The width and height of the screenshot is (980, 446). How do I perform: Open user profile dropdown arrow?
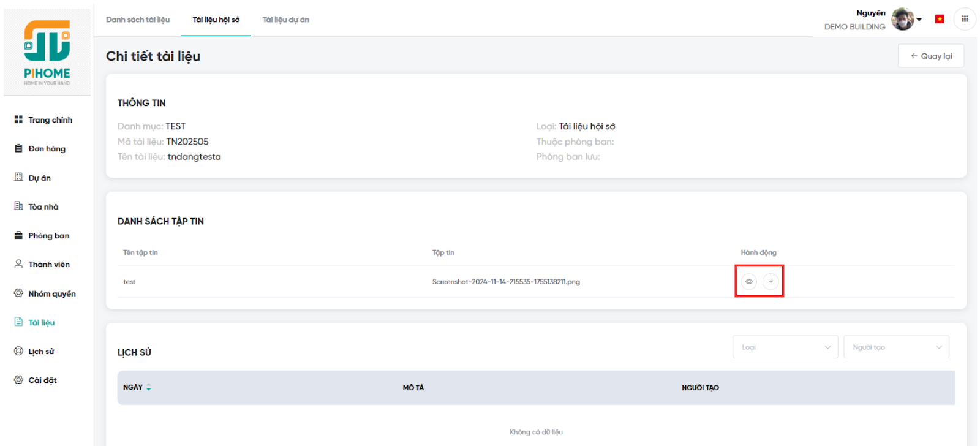(x=919, y=20)
